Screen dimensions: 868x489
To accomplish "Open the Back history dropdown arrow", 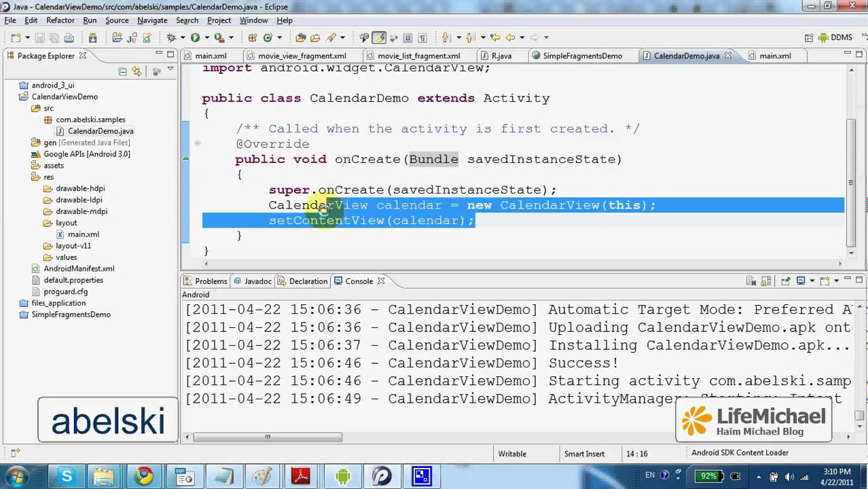I will [522, 38].
